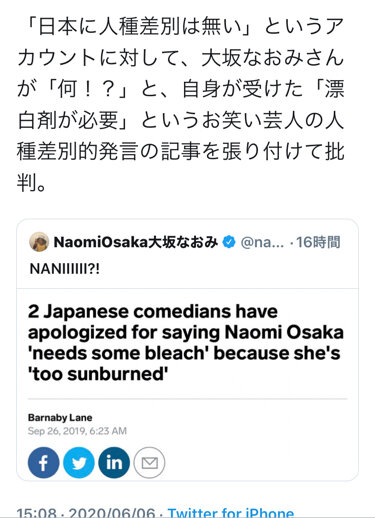
Task: Click the 'too sunburned' headline text
Action: 98,374
